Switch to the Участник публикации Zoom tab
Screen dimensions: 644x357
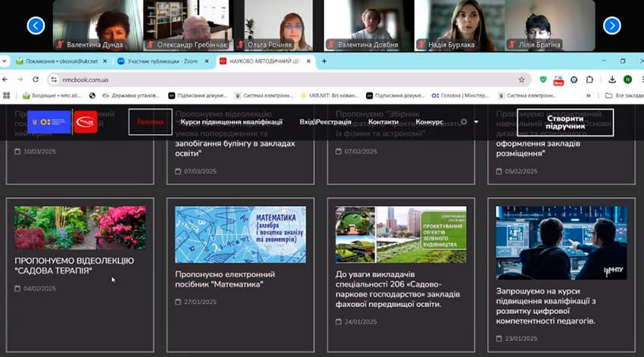click(163, 61)
